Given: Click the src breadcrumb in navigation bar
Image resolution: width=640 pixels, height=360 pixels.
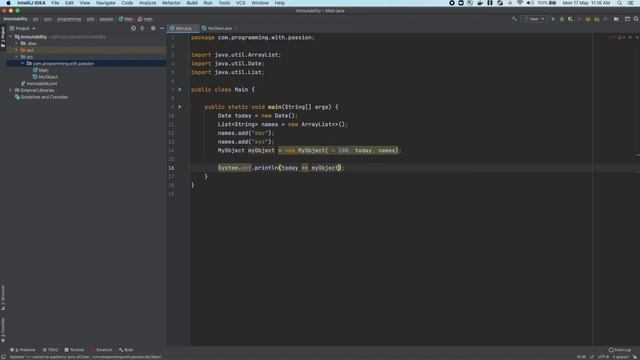Looking at the screenshot, I should point(36,19).
